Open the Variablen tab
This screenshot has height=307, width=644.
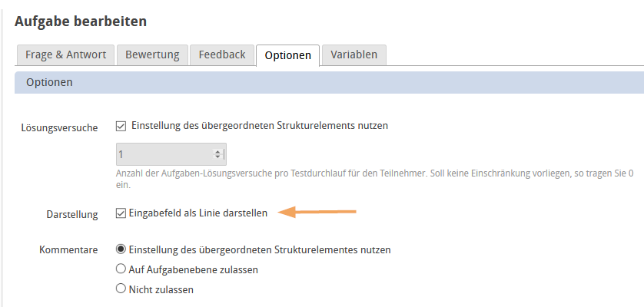[354, 55]
